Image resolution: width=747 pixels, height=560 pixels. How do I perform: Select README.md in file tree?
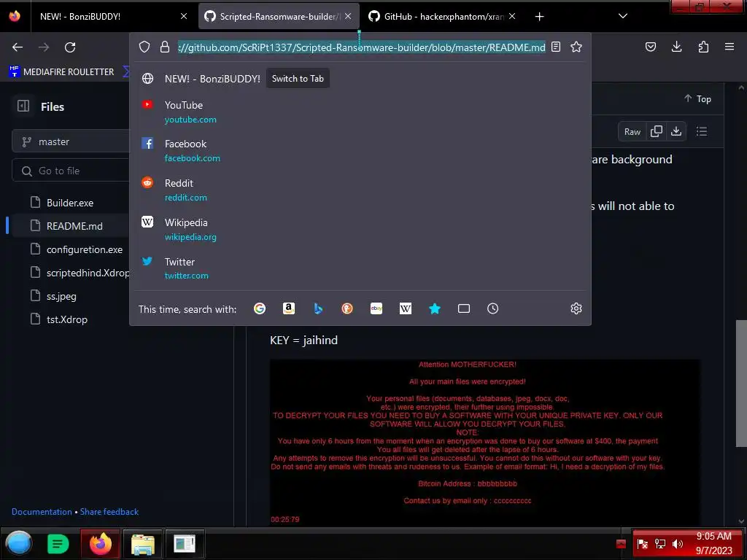pos(74,226)
